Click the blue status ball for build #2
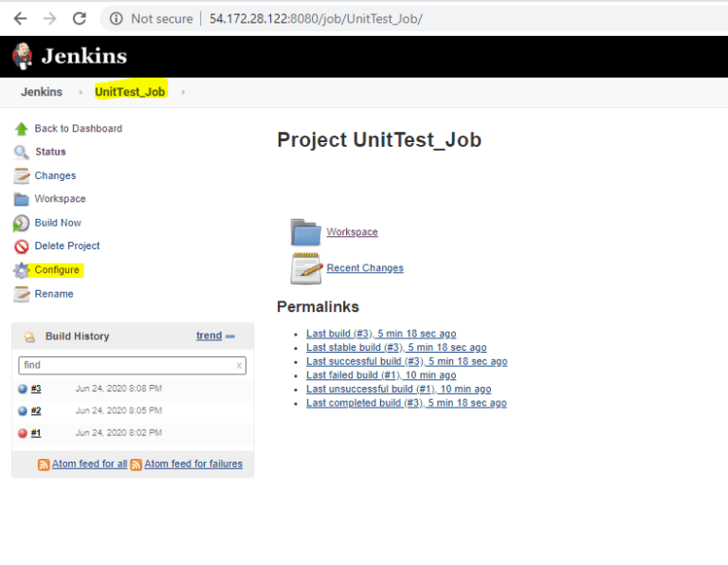The width and height of the screenshot is (728, 565). click(x=23, y=411)
